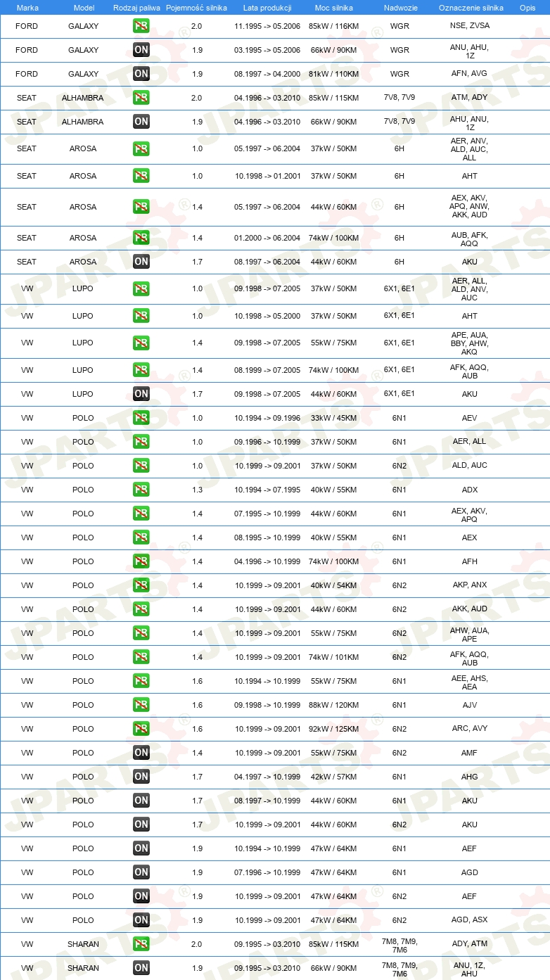Select the date cell 04.1997 -> 10.1999
550x980 pixels.
(267, 777)
